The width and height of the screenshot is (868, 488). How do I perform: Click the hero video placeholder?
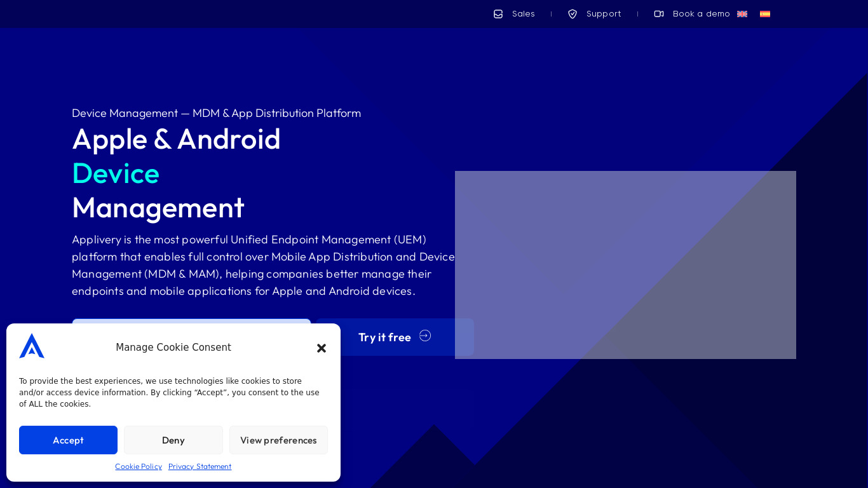pos(625,265)
